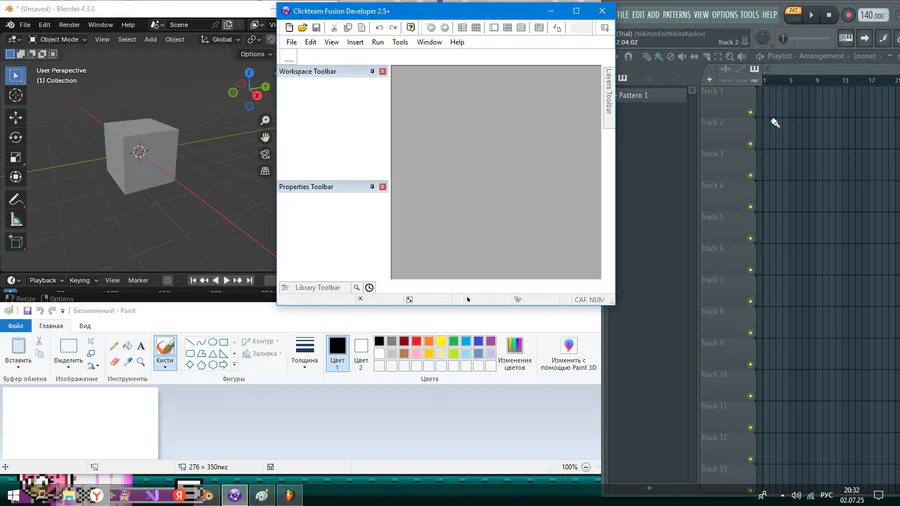The image size is (900, 506).
Task: Click Изменение цветов edit colors button in Paint
Action: pos(514,353)
